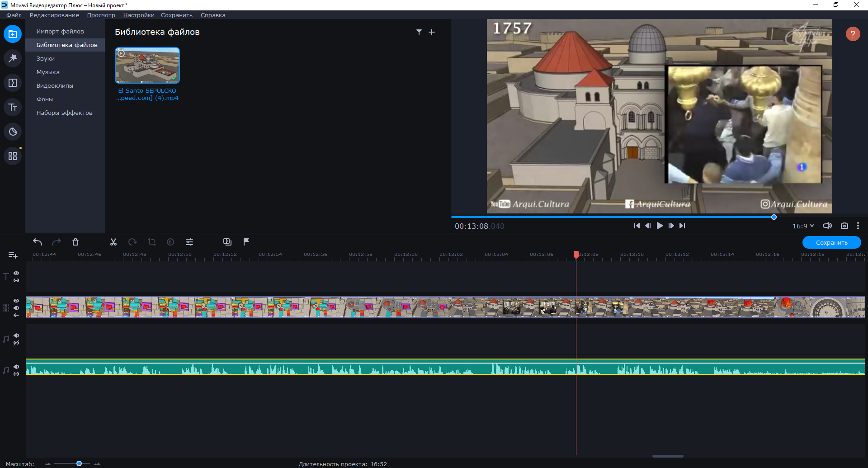Open the red help question mark
Image resolution: width=868 pixels, height=468 pixels.
pos(853,34)
